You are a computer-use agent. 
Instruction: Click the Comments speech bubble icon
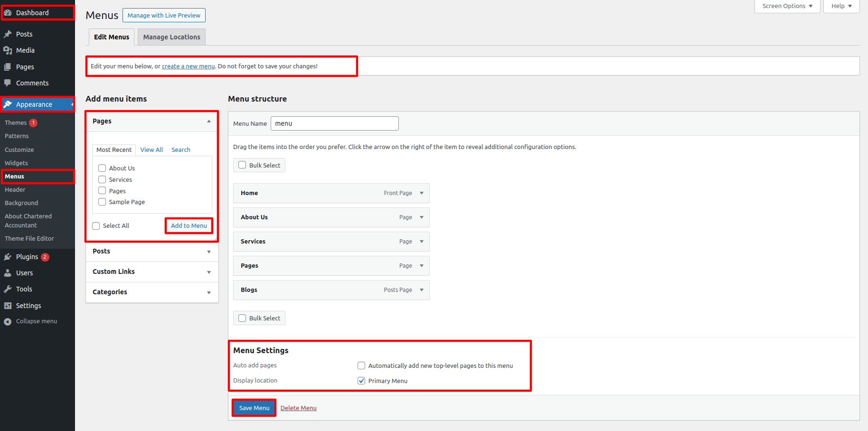[8, 83]
